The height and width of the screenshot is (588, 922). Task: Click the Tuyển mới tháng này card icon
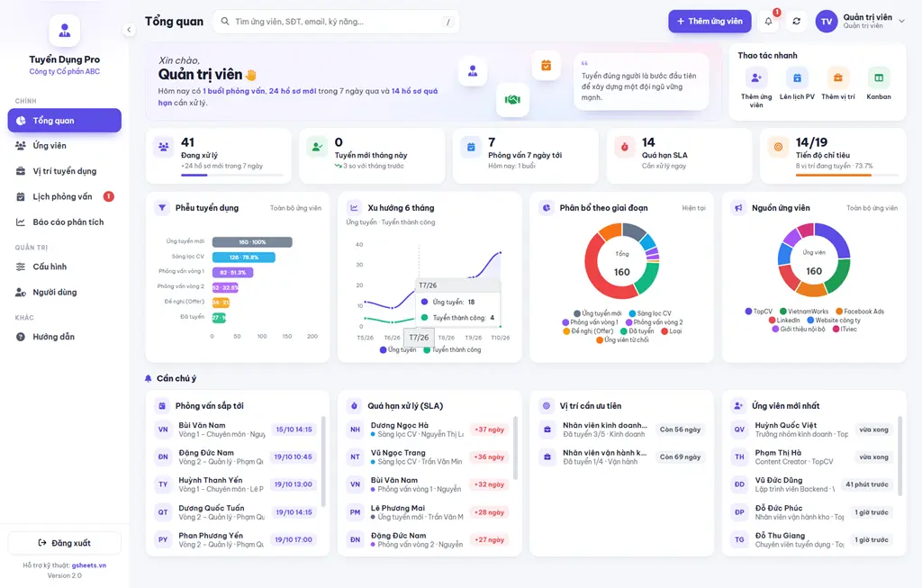[x=317, y=147]
